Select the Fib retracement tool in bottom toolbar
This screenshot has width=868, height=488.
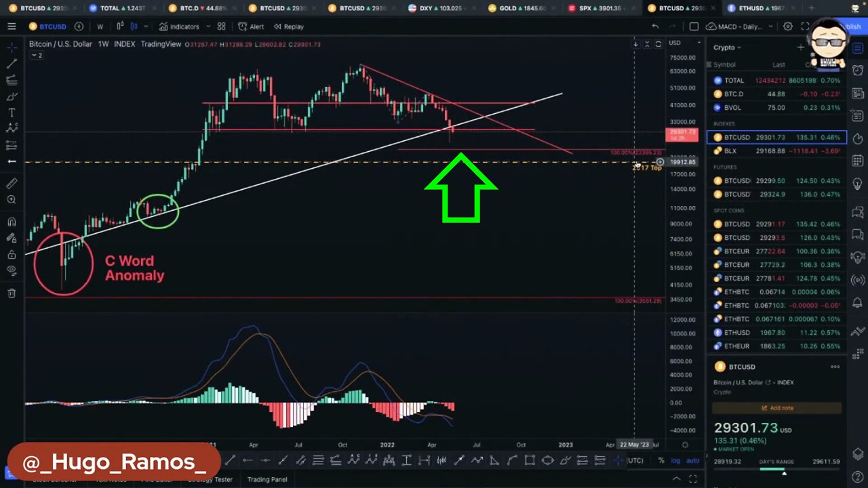tap(318, 461)
